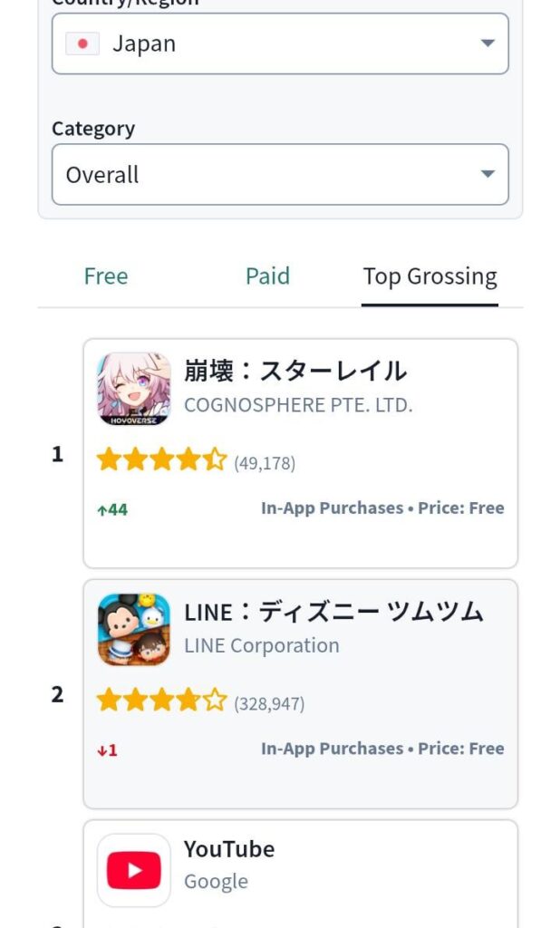The width and height of the screenshot is (560, 928).
Task: Switch to the Paid tab
Action: coord(267,276)
